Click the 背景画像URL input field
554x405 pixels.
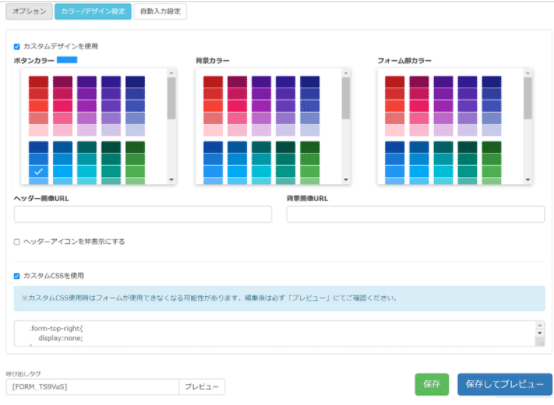tap(416, 214)
